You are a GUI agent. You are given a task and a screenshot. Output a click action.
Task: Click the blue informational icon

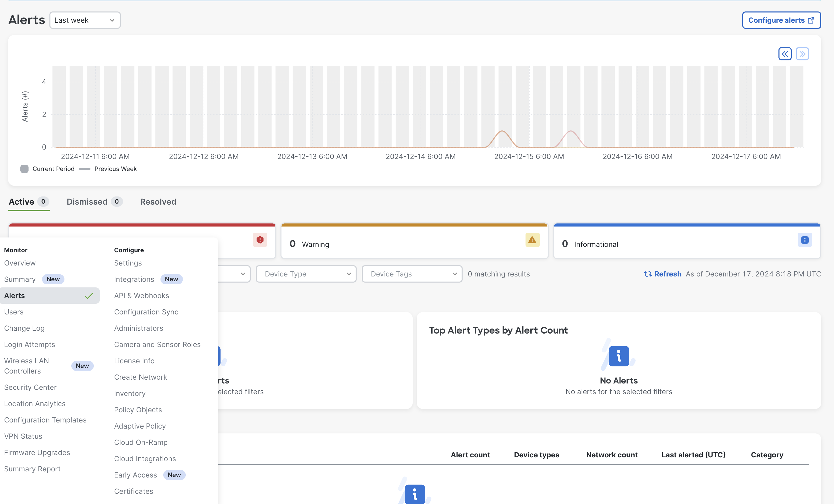805,240
